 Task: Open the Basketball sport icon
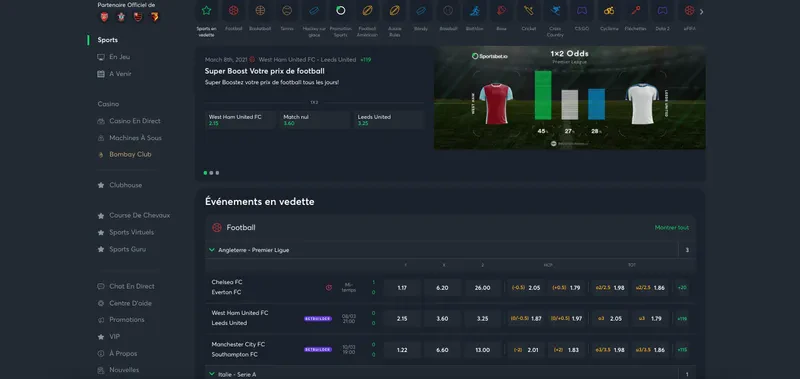pos(260,10)
